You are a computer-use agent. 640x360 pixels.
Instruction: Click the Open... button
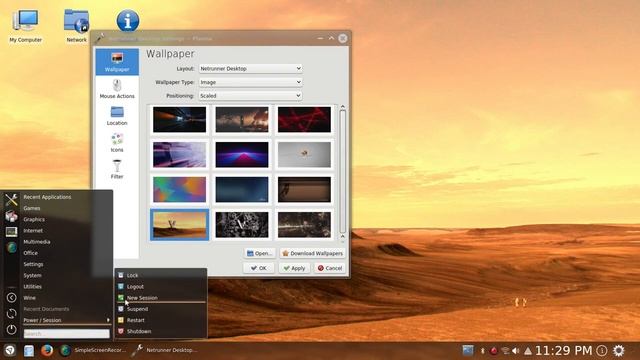pyautogui.click(x=260, y=253)
